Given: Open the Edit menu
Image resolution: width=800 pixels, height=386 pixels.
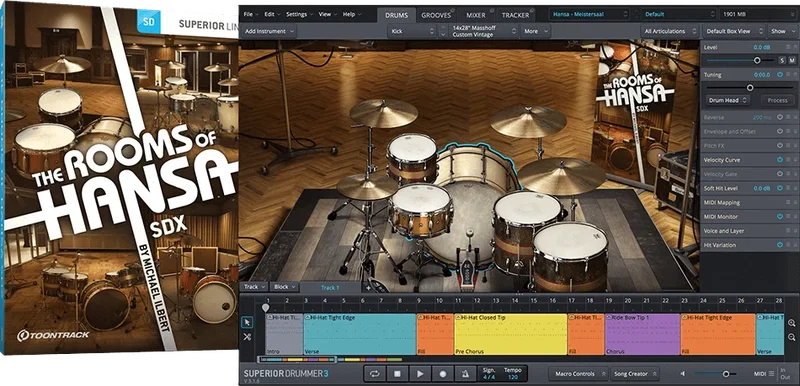Looking at the screenshot, I should click(271, 14).
